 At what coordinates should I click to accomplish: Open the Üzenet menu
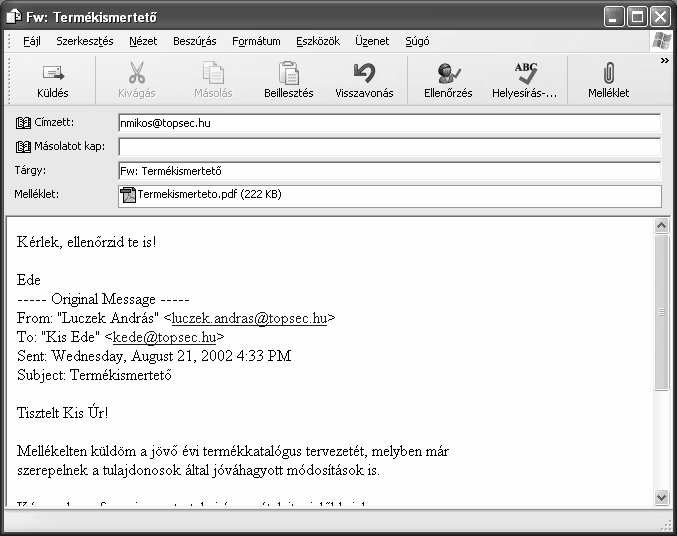[372, 41]
